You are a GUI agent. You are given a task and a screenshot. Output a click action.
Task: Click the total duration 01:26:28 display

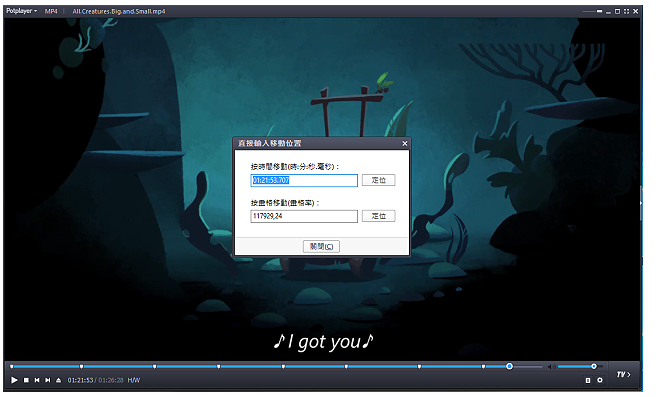[111, 380]
